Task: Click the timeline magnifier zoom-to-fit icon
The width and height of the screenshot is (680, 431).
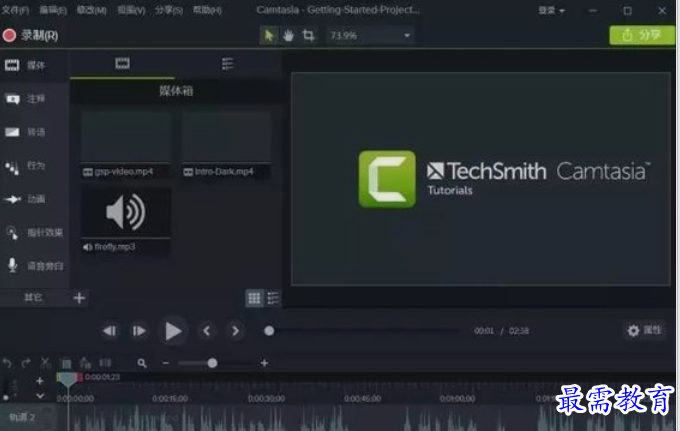Action: click(x=142, y=363)
